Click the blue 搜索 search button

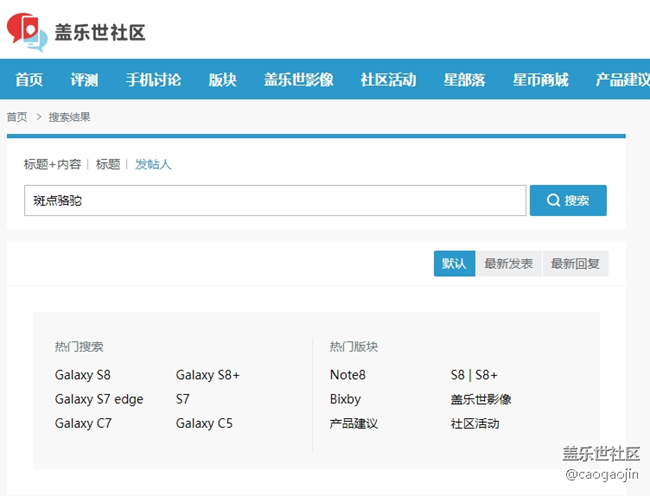pyautogui.click(x=568, y=200)
